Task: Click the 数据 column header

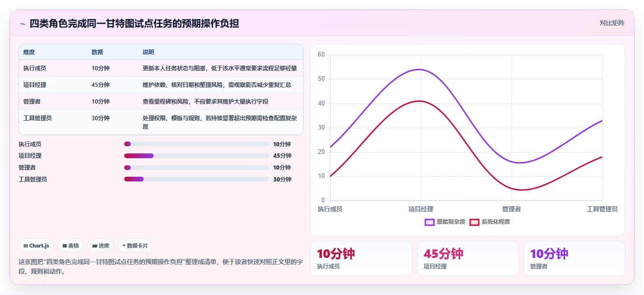Action: [98, 52]
